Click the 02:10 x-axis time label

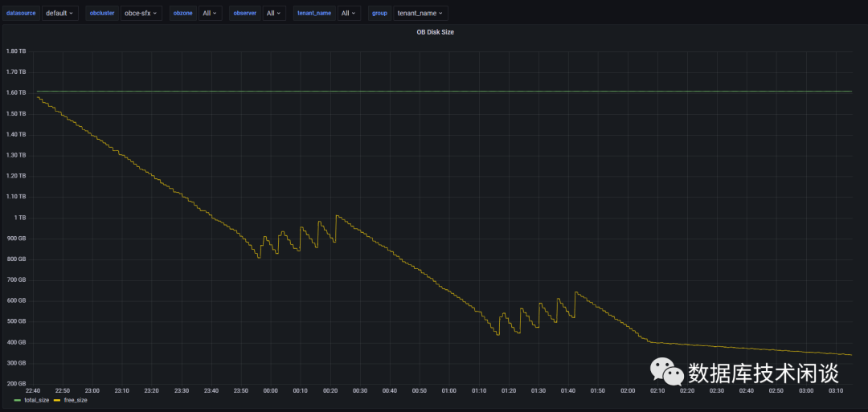[x=657, y=390]
